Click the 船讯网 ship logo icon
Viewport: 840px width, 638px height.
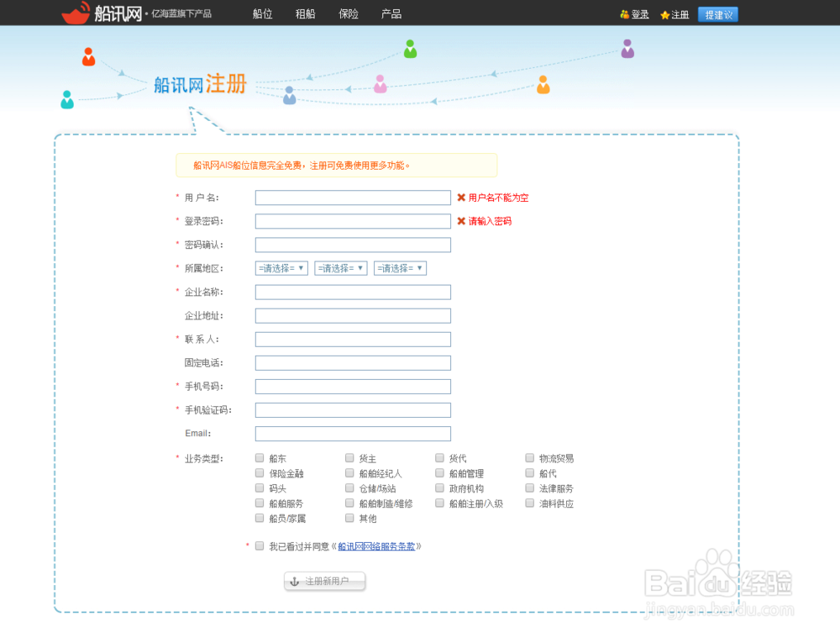click(x=76, y=13)
